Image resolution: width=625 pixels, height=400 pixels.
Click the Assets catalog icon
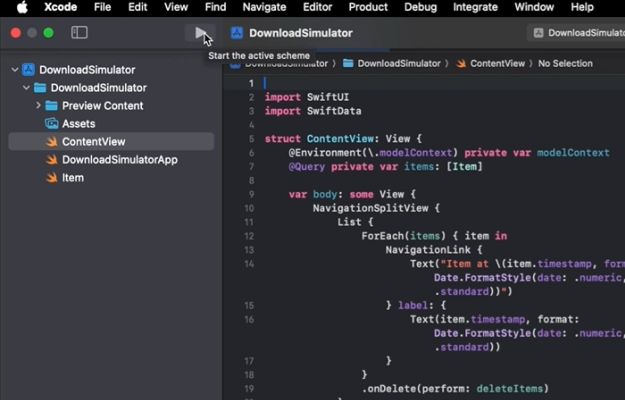coord(51,124)
